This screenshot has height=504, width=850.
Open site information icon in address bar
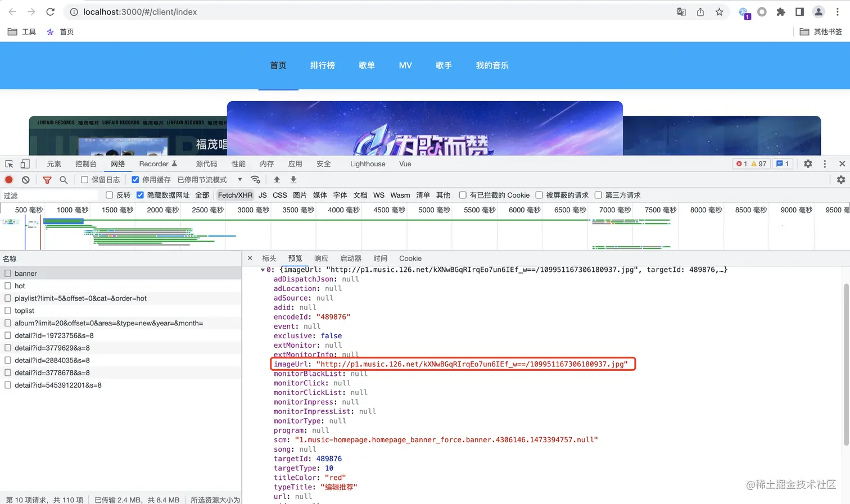click(x=74, y=12)
